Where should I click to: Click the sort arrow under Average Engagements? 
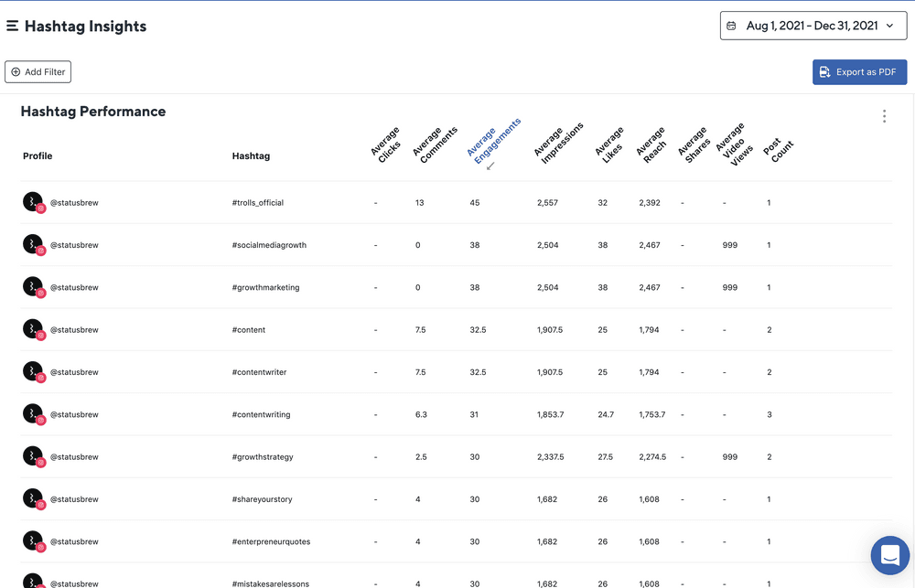point(490,166)
